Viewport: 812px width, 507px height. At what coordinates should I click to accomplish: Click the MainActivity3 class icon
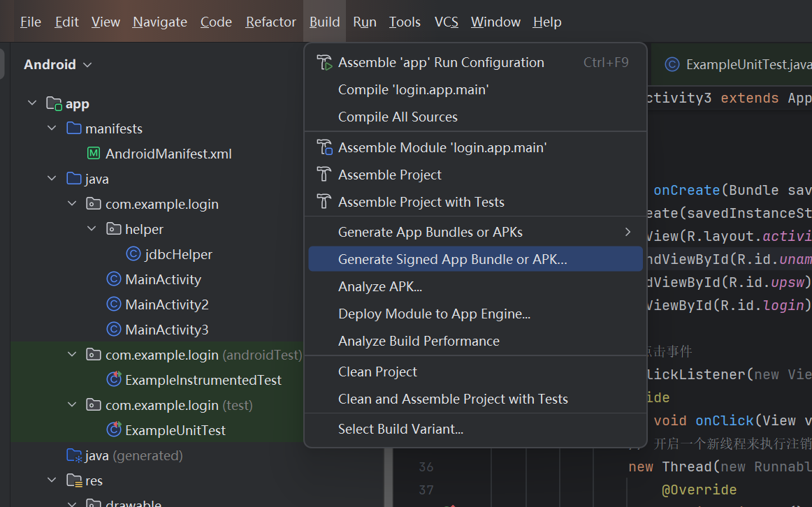click(114, 330)
